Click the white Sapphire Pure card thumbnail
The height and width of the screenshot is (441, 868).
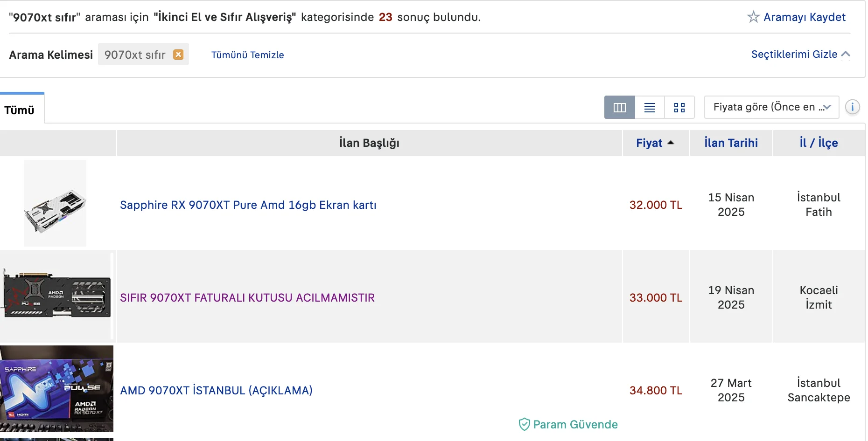click(x=55, y=203)
